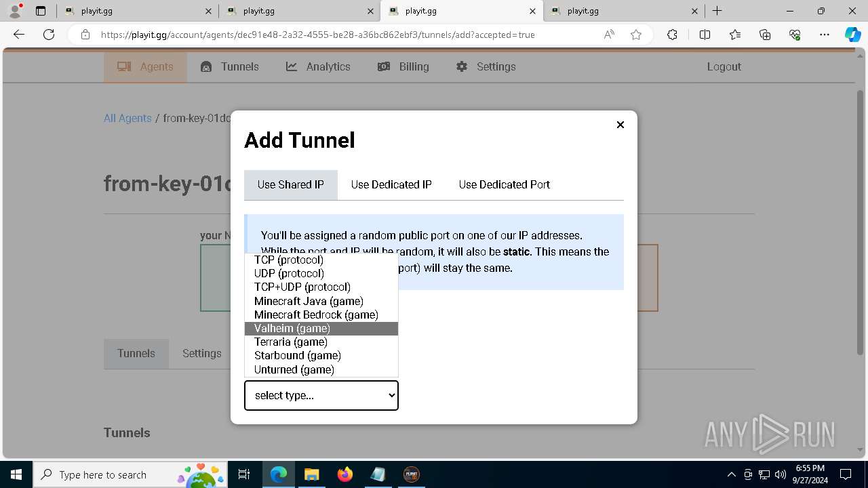The width and height of the screenshot is (868, 488).
Task: Open Collections icon
Action: [x=765, y=35]
